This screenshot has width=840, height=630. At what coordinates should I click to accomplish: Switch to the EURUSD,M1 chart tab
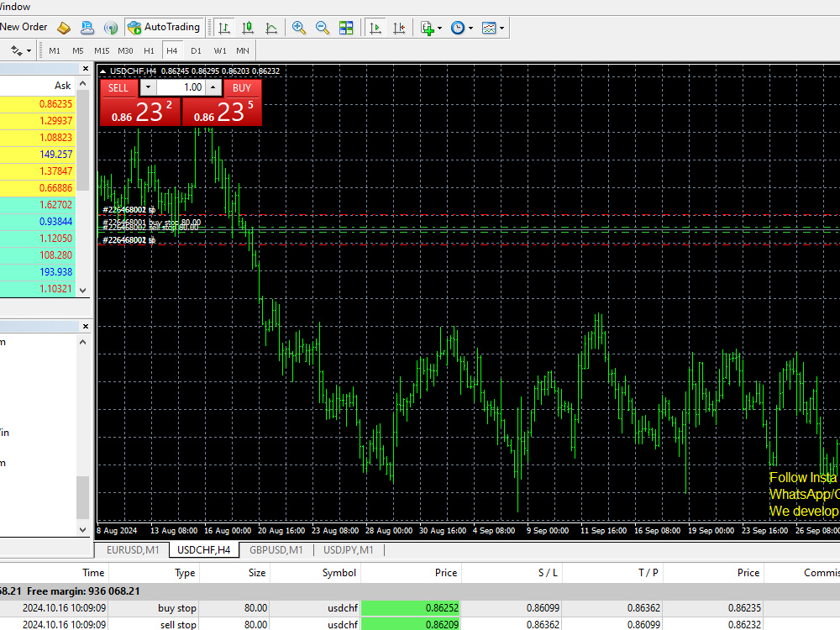(133, 549)
